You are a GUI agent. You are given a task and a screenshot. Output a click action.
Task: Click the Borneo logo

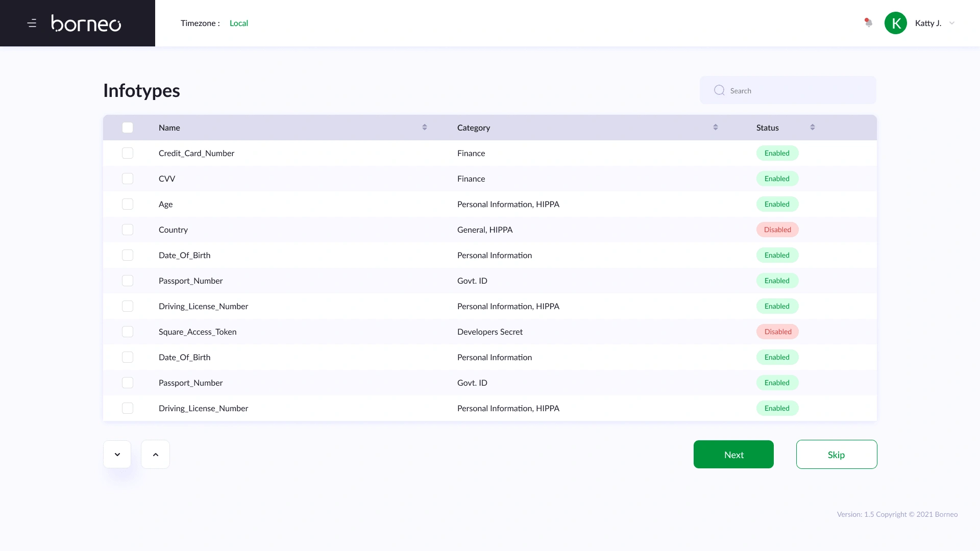pos(86,23)
